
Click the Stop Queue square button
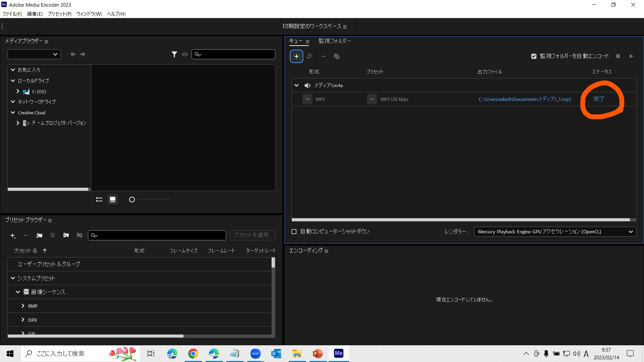click(618, 56)
